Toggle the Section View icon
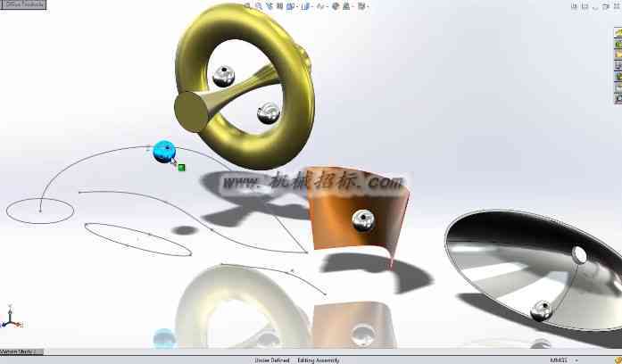This screenshot has width=622, height=364. [x=280, y=6]
